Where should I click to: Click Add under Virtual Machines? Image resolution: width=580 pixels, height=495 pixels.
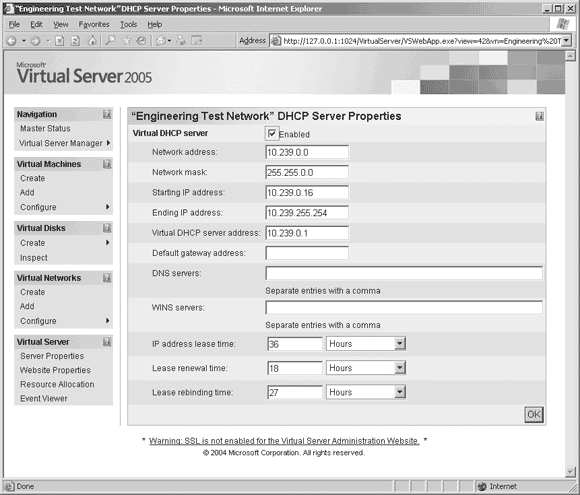(27, 192)
